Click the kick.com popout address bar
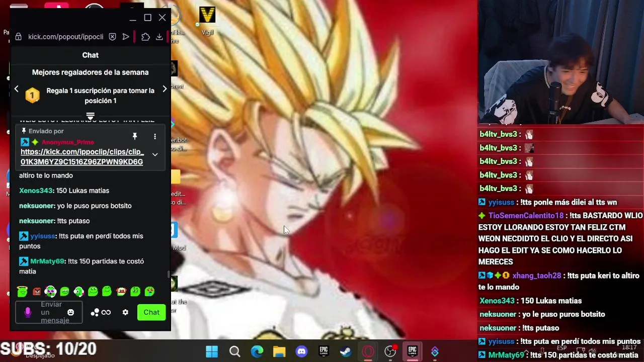644x362 pixels. pos(65,37)
